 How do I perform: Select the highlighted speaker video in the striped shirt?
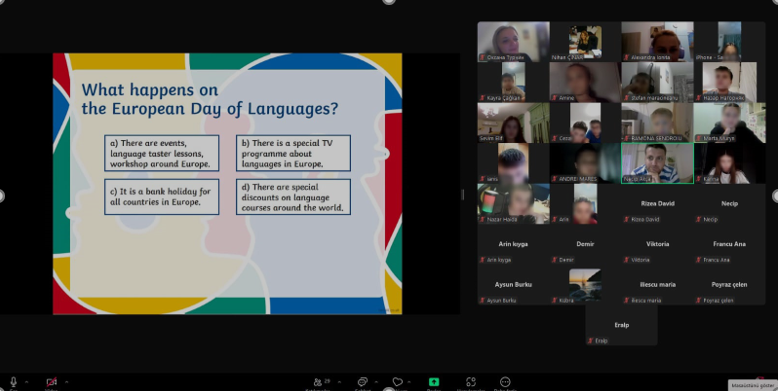[657, 163]
